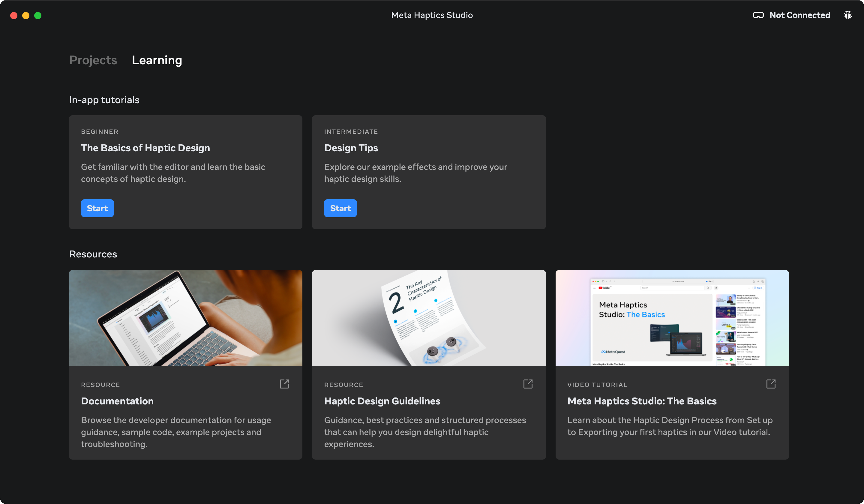This screenshot has height=504, width=864.
Task: Click the Meta Haptics Studio window title
Action: coord(432,15)
